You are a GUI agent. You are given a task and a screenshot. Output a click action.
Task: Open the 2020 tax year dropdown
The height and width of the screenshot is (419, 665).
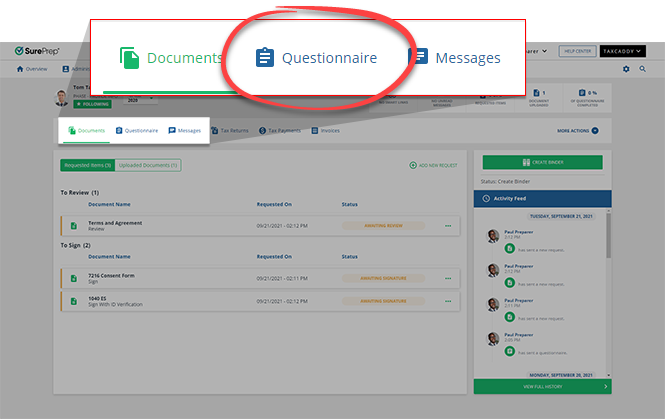coord(140,100)
